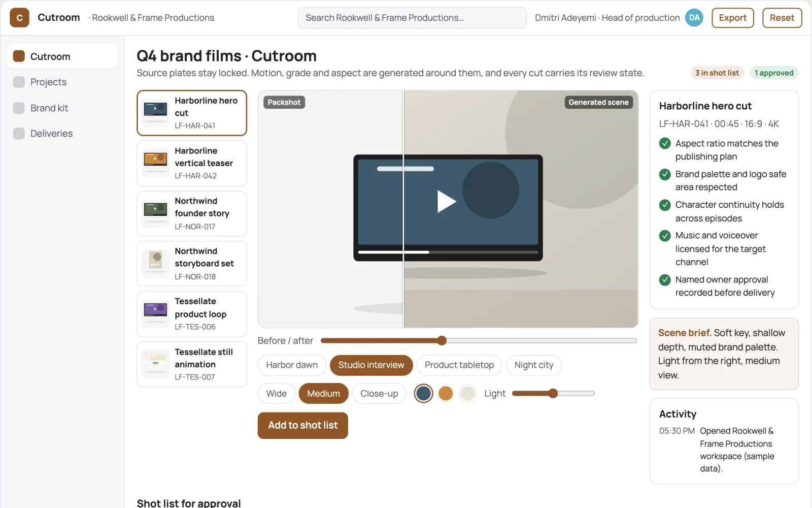Click the Before / after slider handle
812x508 pixels.
(442, 340)
